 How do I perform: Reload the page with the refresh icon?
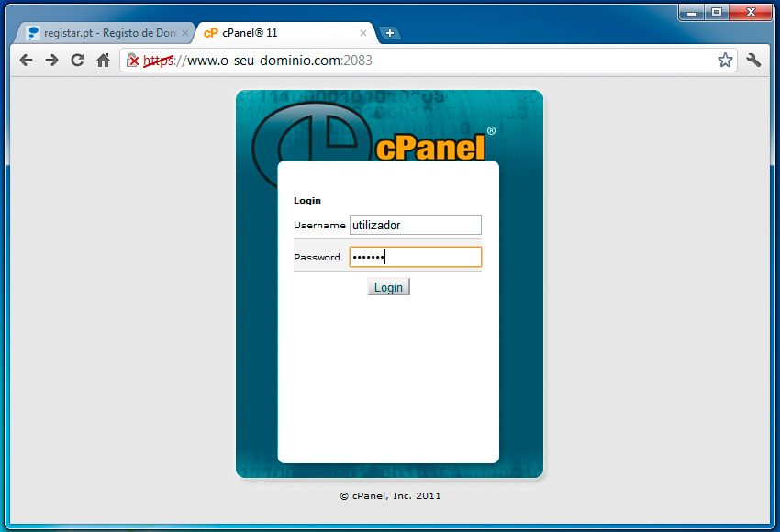(x=78, y=61)
